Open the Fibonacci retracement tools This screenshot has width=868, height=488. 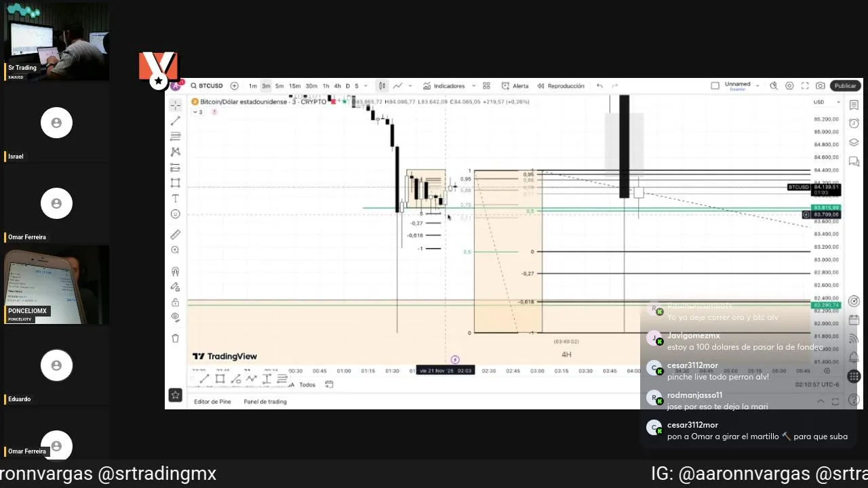pyautogui.click(x=176, y=136)
